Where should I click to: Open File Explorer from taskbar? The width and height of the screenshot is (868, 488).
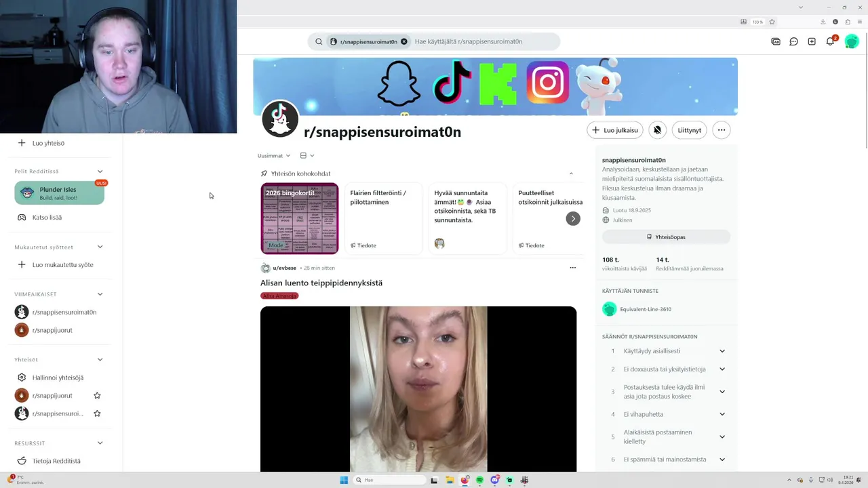click(449, 480)
